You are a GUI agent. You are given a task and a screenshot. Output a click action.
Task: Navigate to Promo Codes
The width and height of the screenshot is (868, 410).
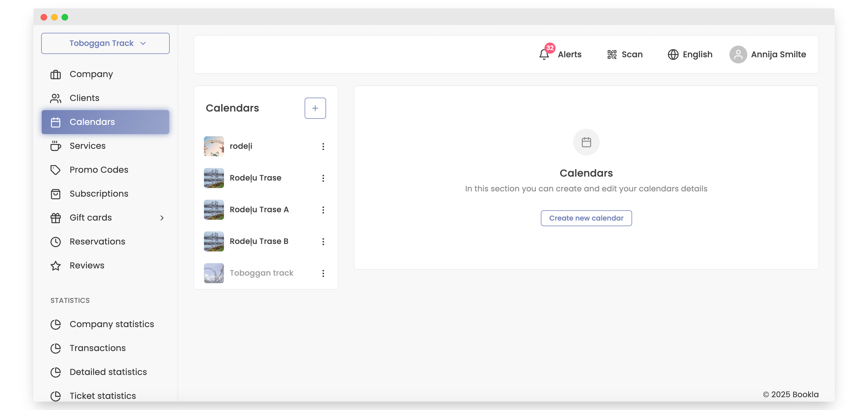[99, 169]
